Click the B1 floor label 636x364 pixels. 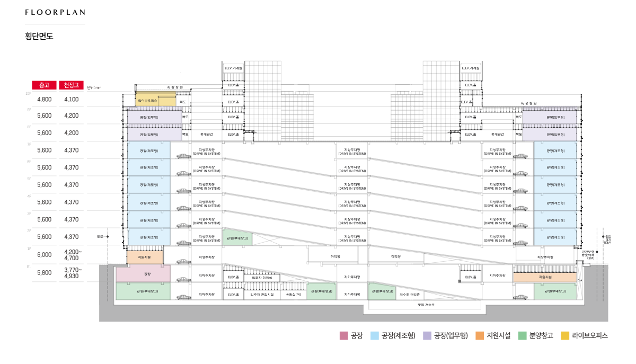point(28,267)
